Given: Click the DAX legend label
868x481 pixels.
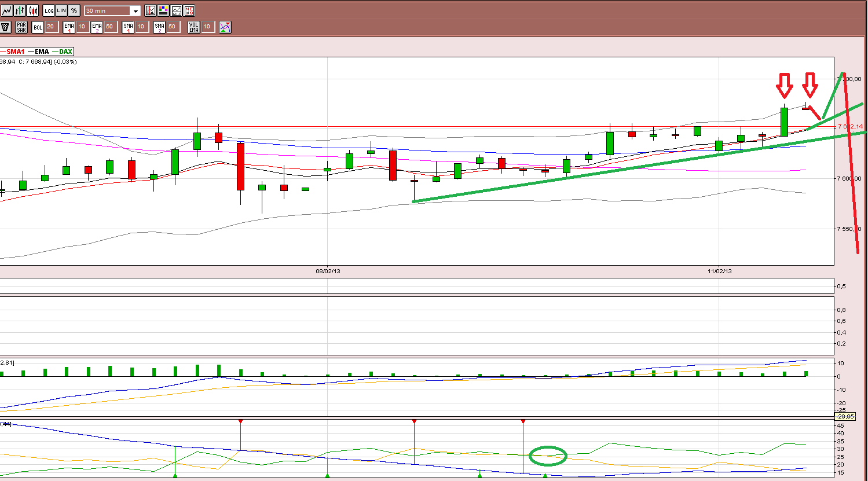Looking at the screenshot, I should click(65, 52).
